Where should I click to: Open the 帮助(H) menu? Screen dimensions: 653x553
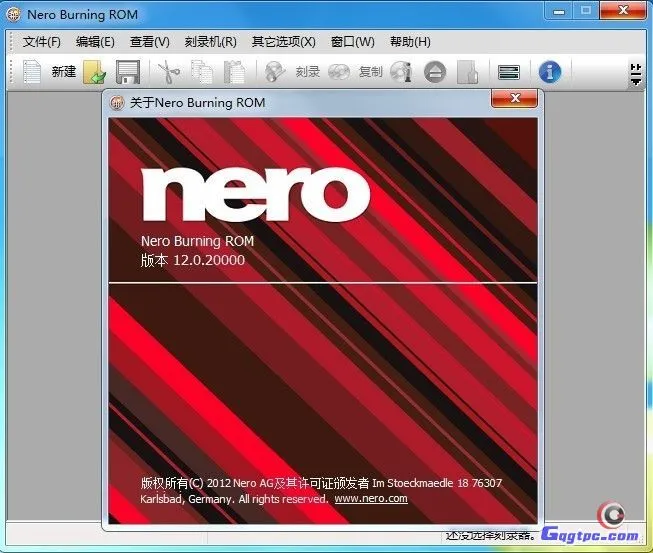[410, 42]
